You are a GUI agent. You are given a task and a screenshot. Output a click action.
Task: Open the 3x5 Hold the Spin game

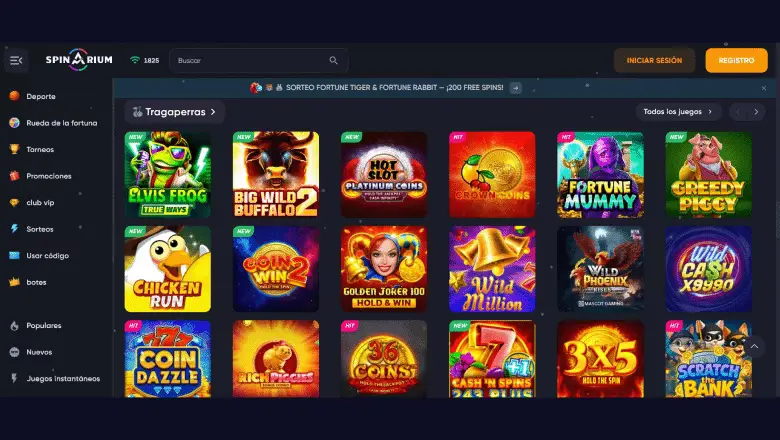(600, 359)
